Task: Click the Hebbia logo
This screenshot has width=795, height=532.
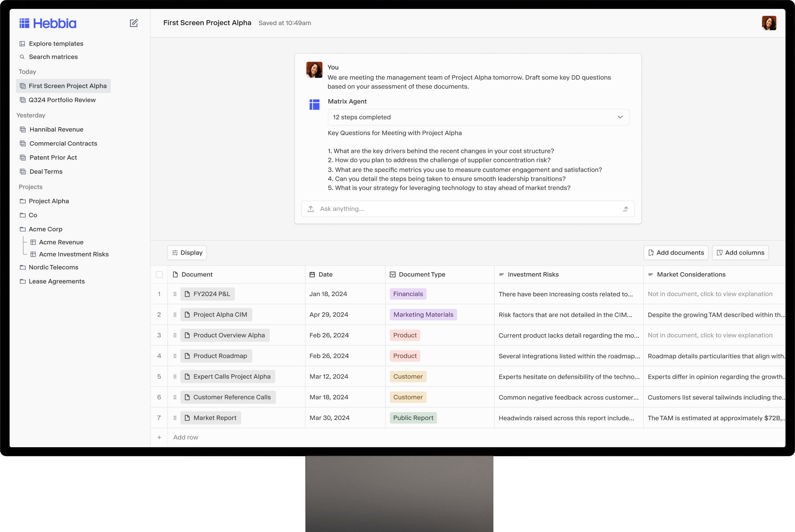Action: [x=47, y=23]
